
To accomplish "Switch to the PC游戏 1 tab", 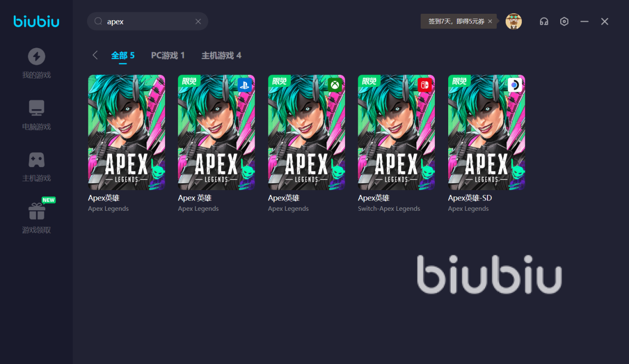I will pyautogui.click(x=168, y=56).
